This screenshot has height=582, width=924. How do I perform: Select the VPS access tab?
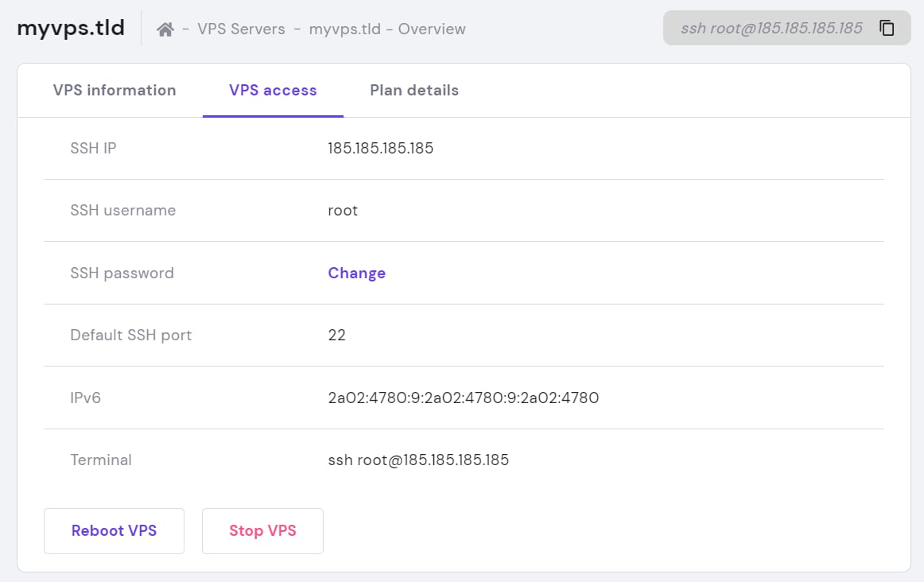273,91
